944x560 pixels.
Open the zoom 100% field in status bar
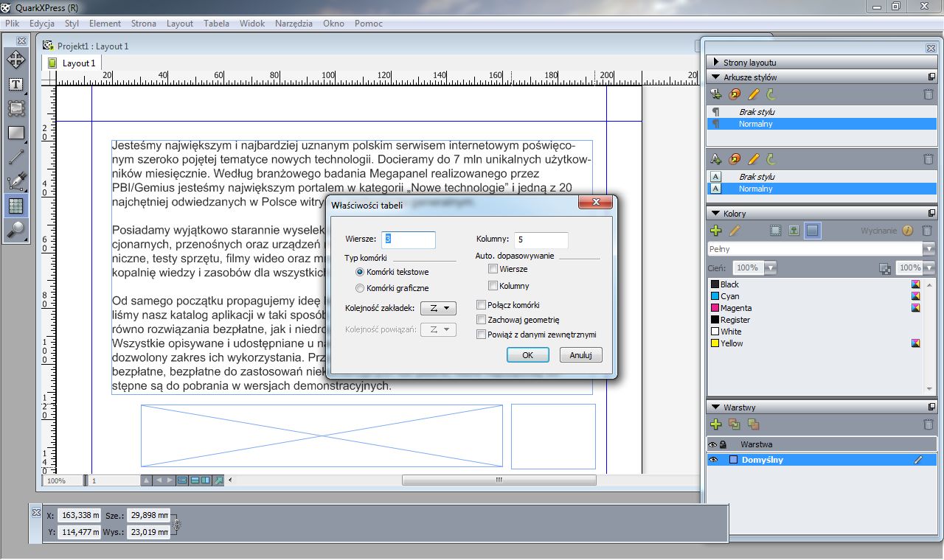click(x=63, y=480)
